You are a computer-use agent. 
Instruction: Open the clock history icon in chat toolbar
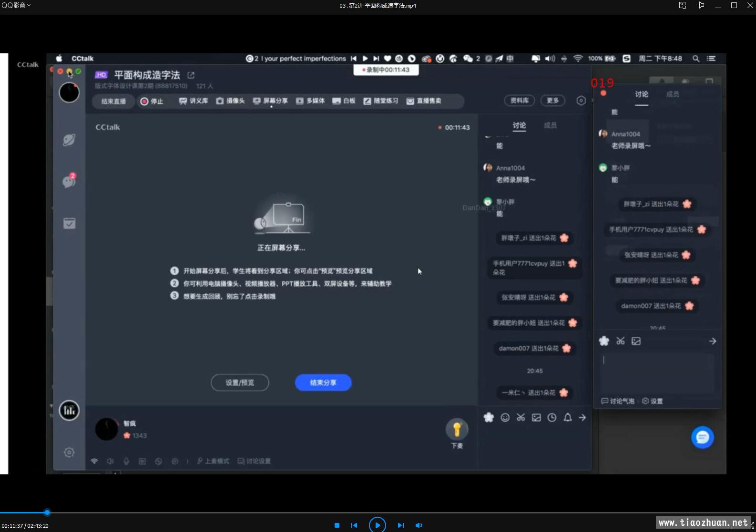tap(552, 417)
